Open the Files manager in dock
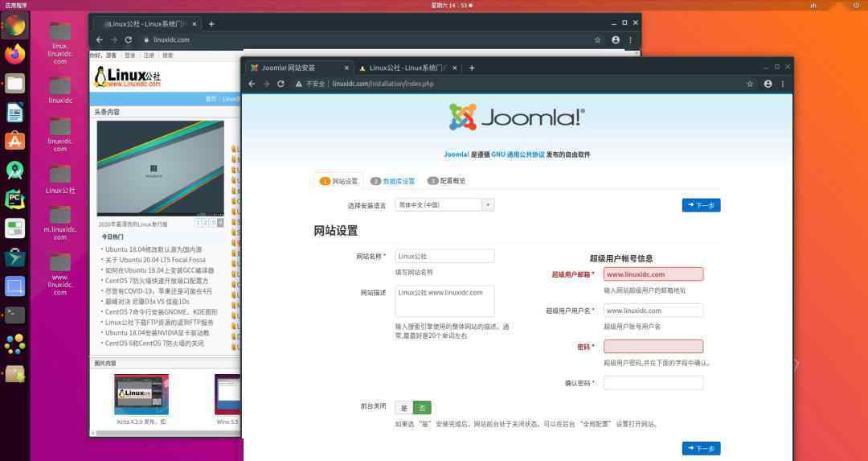Screen dimensions: 868x461 click(15, 84)
